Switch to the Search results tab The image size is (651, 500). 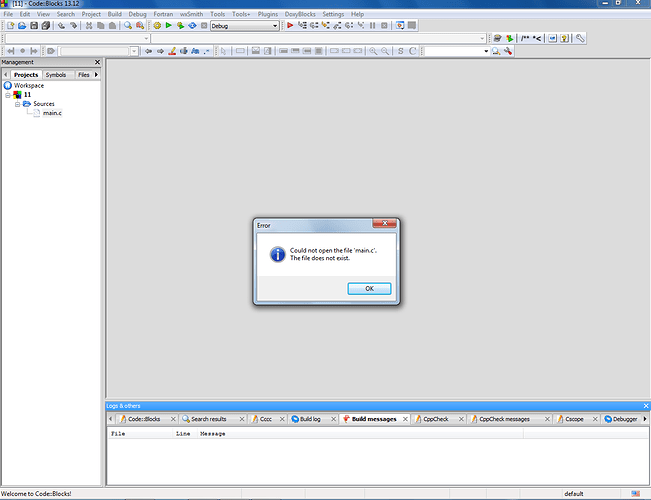click(x=208, y=419)
